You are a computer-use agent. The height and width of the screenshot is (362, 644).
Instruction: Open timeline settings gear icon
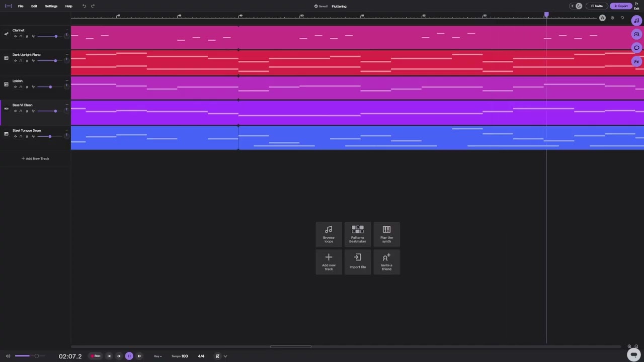click(x=612, y=18)
